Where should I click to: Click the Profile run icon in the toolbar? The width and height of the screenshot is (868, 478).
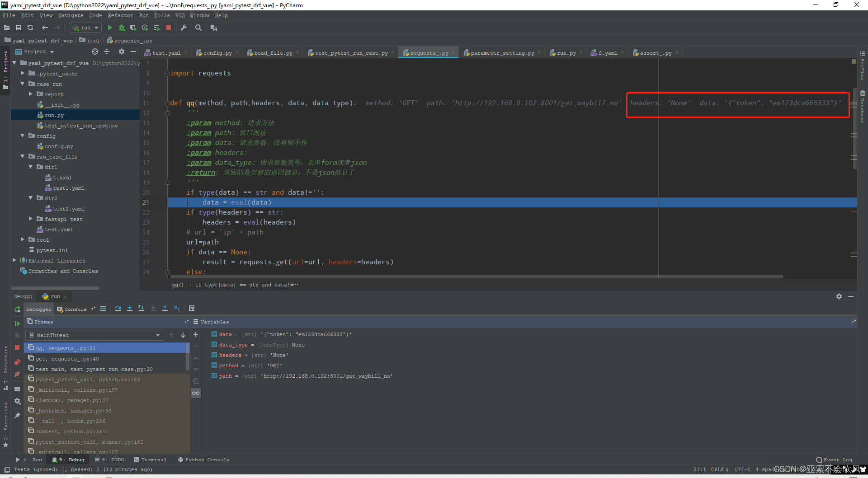[145, 28]
